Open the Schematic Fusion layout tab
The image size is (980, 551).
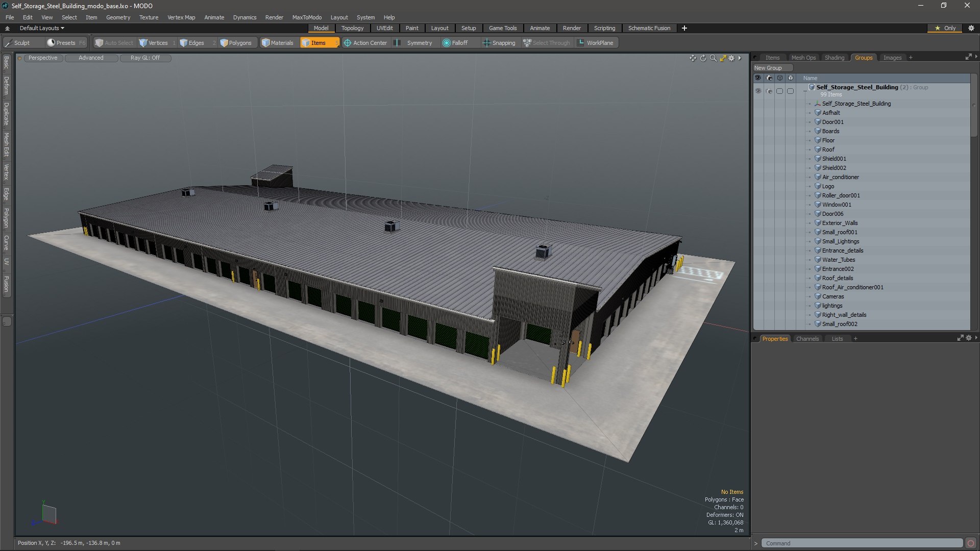coord(649,28)
